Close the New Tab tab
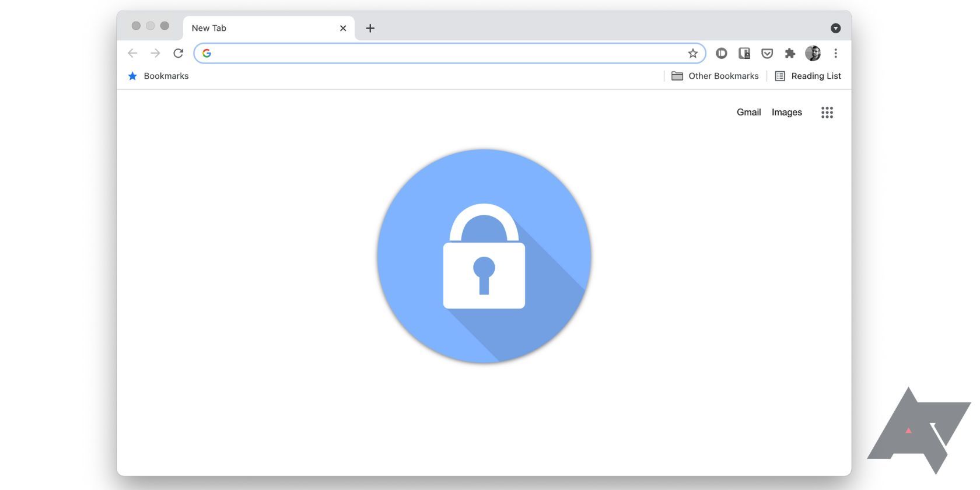 click(343, 28)
